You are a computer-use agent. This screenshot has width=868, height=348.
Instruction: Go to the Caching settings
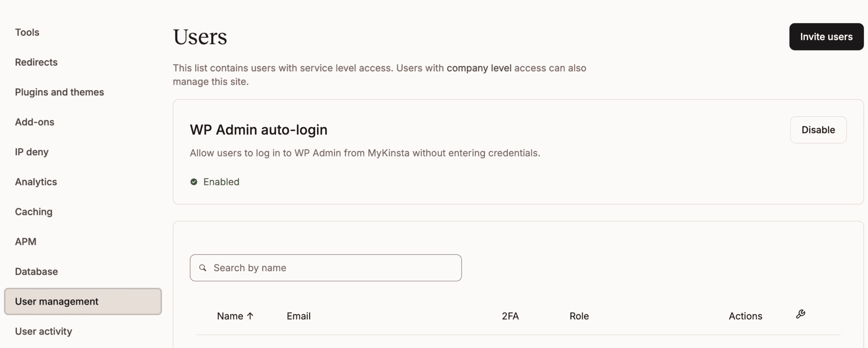[x=33, y=212]
